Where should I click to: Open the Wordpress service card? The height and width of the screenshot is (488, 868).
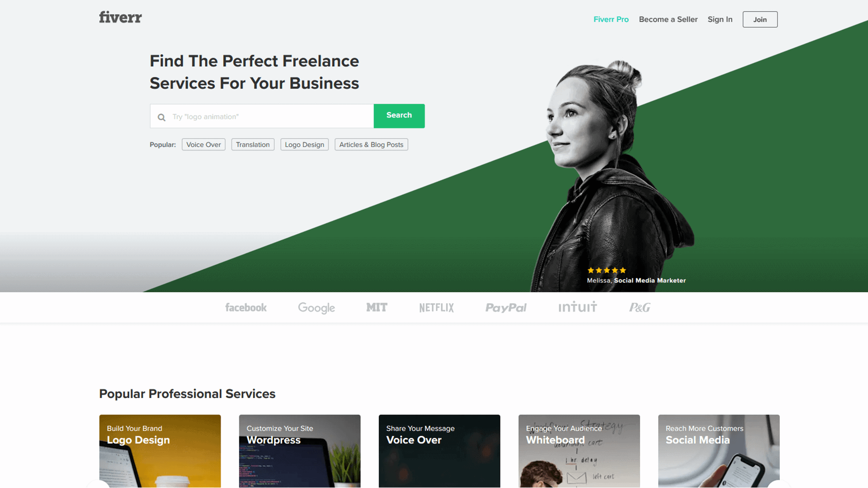point(300,451)
